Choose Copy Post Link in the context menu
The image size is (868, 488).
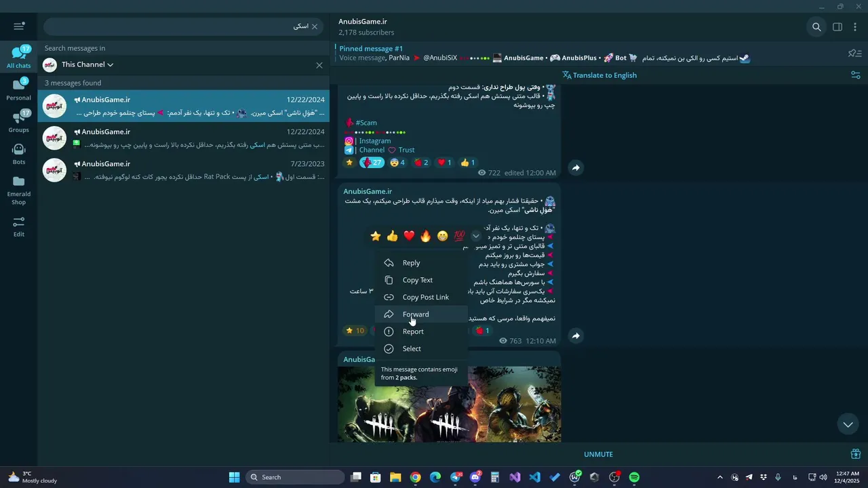pyautogui.click(x=421, y=297)
